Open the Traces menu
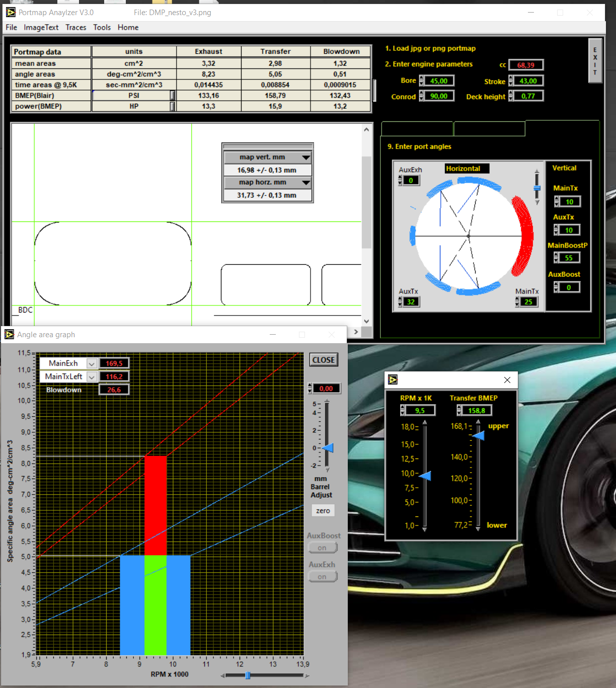The height and width of the screenshot is (688, 616). point(75,27)
